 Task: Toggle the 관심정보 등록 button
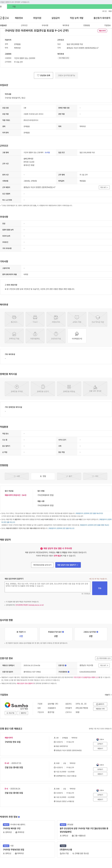pyautogui.click(x=43, y=76)
